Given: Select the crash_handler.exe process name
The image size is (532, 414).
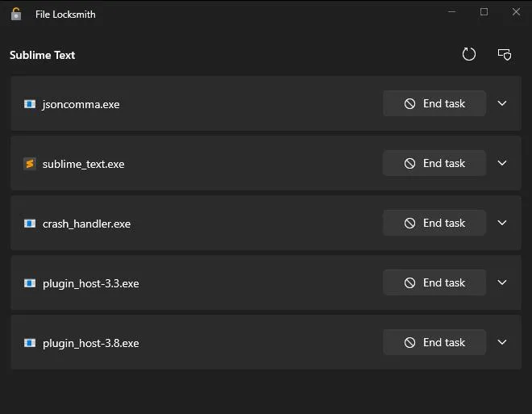Looking at the screenshot, I should (x=86, y=224).
